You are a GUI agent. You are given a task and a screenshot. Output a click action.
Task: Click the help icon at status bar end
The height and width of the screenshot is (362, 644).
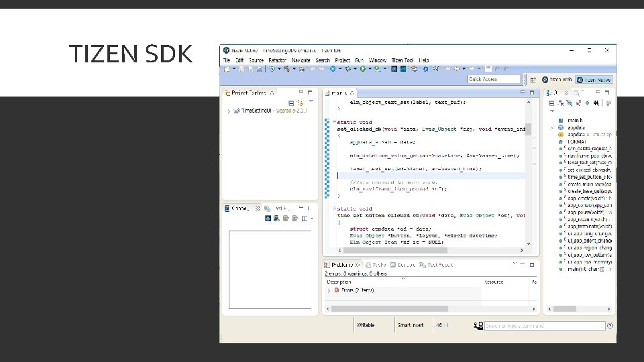(610, 326)
